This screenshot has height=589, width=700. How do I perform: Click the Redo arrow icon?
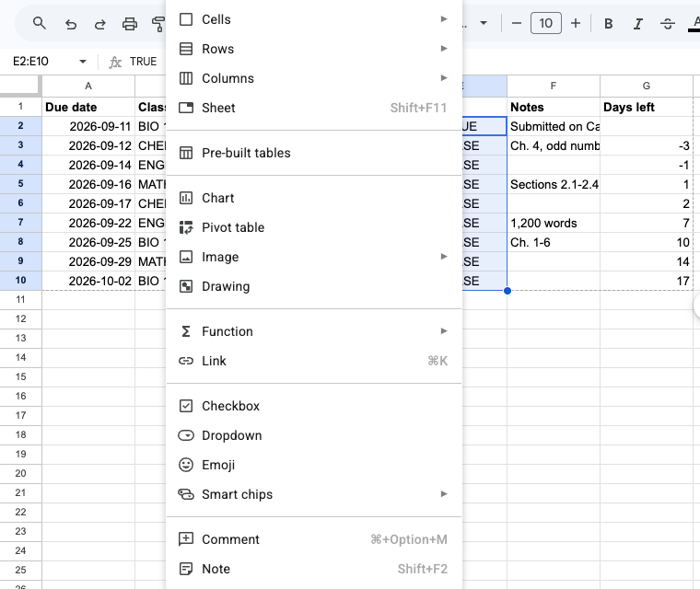(x=100, y=23)
